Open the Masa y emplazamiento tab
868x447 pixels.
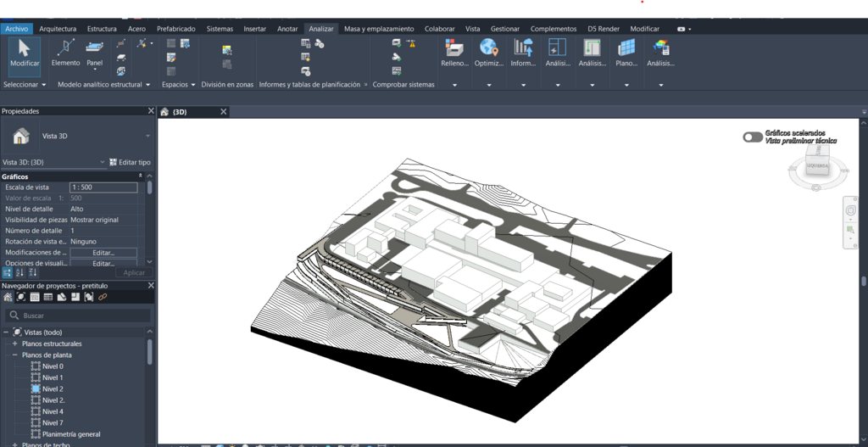[x=379, y=29]
